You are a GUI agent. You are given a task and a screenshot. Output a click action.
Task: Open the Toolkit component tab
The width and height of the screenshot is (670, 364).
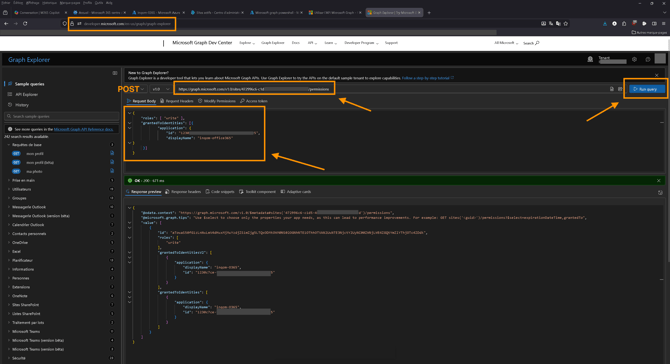click(257, 191)
